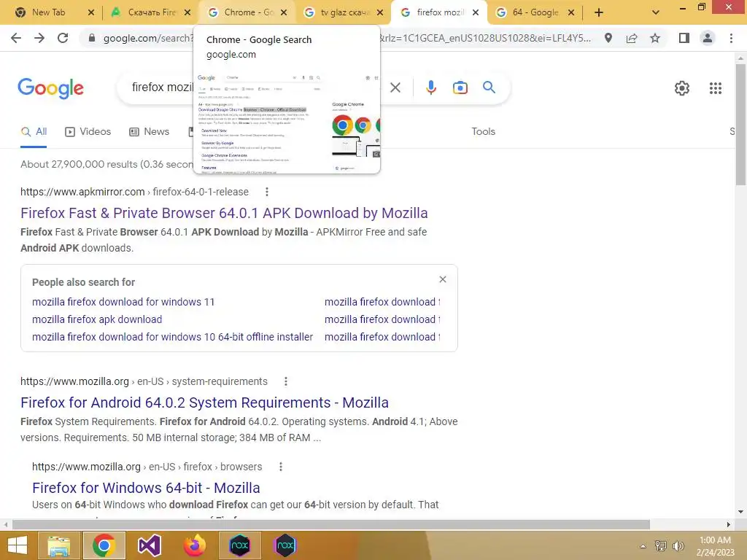Search by image with the camera icon
The image size is (747, 560).
click(460, 87)
